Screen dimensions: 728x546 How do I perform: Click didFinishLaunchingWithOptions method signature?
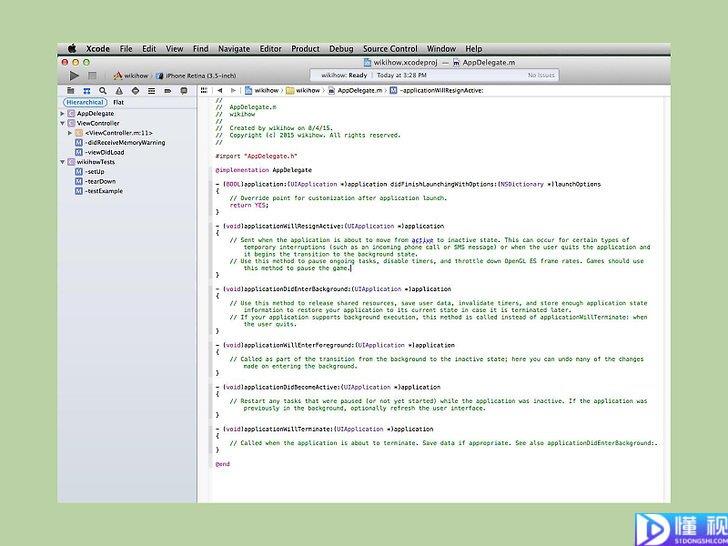(x=408, y=184)
